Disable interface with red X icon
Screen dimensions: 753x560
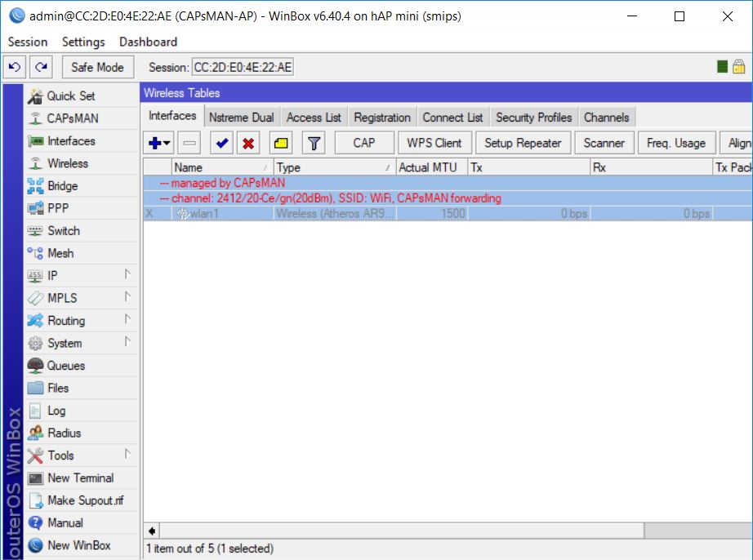(248, 143)
